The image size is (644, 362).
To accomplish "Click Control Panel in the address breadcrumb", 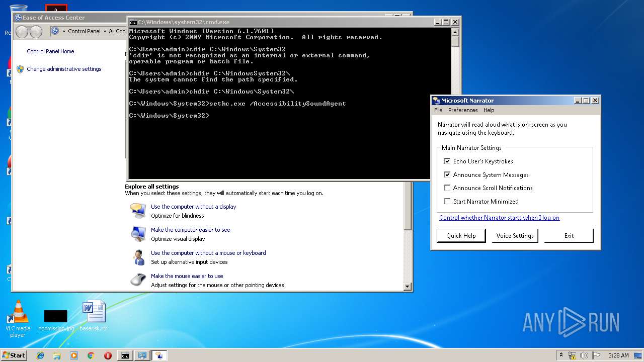I will pos(84,31).
